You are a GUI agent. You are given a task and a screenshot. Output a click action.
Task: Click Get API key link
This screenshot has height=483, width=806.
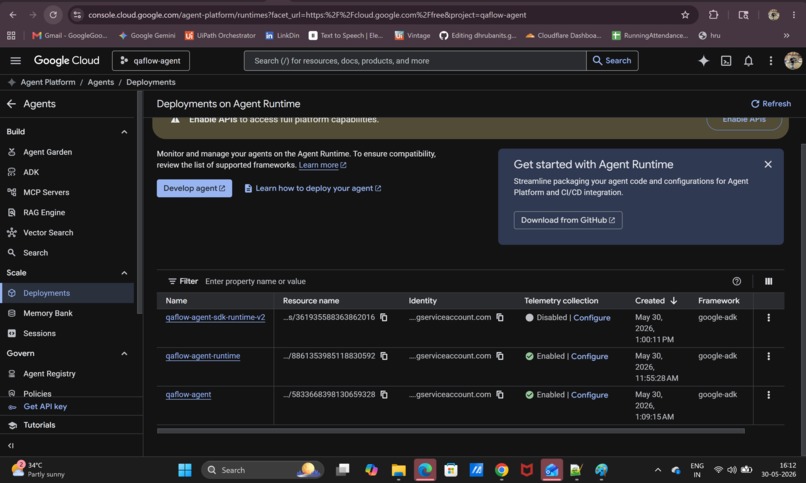45,406
